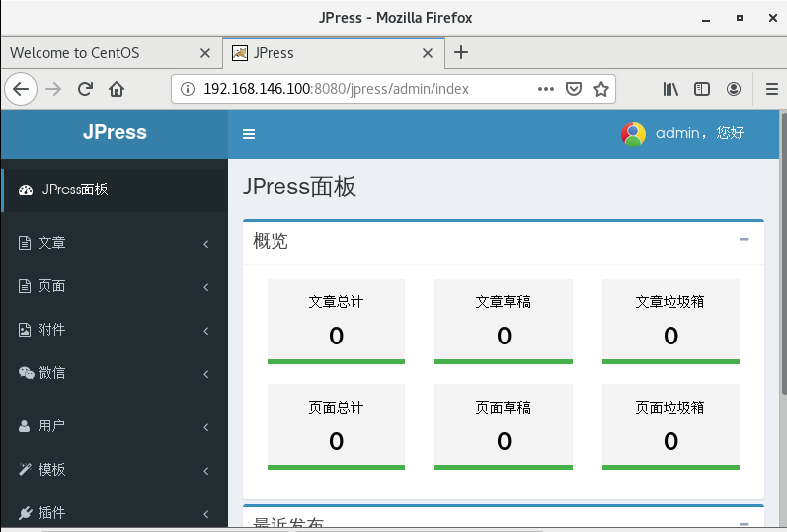Image resolution: width=787 pixels, height=532 pixels.
Task: Open the 插件 sidebar menu label
Action: pos(51,513)
